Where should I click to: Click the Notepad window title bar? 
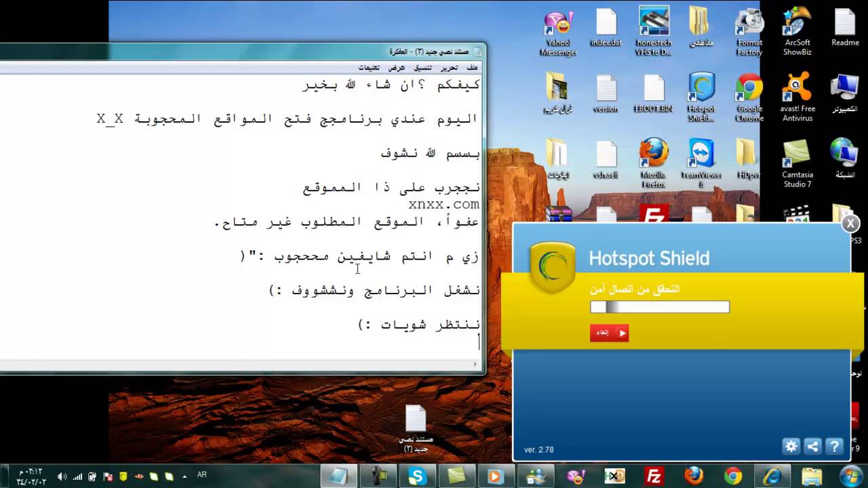tap(241, 52)
